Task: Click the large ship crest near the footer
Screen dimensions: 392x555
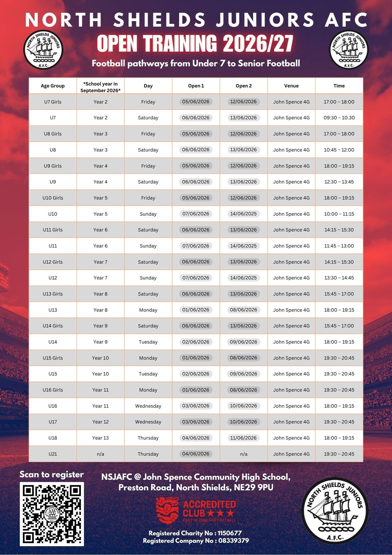Action: (335, 511)
